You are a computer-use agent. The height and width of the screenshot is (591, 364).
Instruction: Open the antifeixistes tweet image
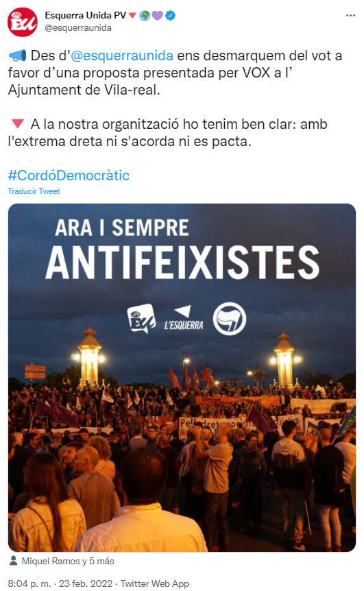click(182, 378)
